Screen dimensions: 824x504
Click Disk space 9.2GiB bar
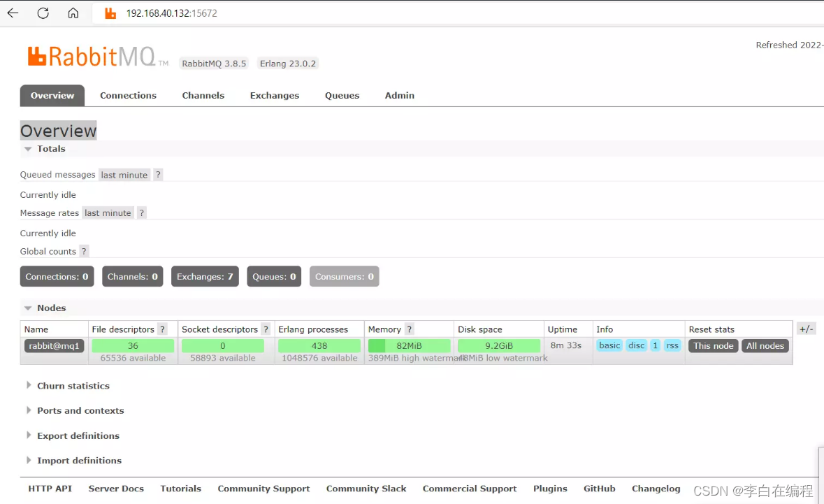[499, 346]
